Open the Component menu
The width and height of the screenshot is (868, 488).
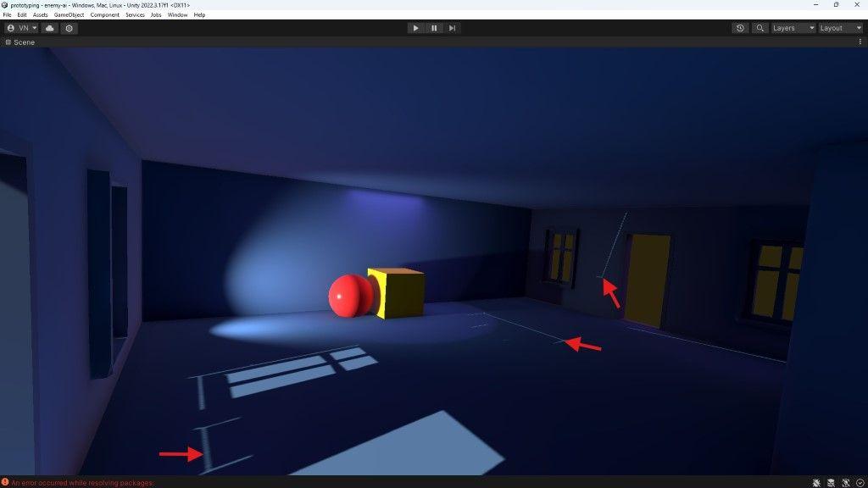point(103,14)
